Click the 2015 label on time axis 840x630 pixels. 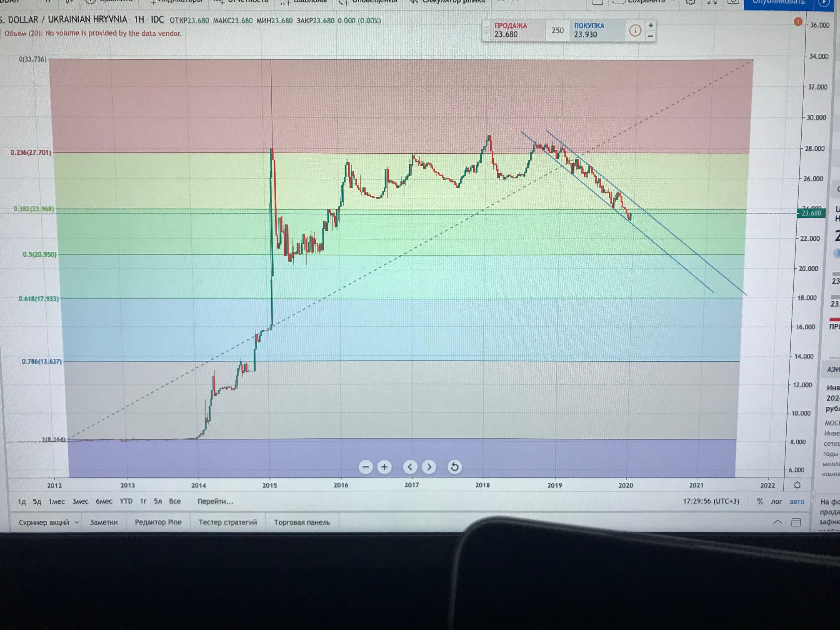pyautogui.click(x=270, y=485)
